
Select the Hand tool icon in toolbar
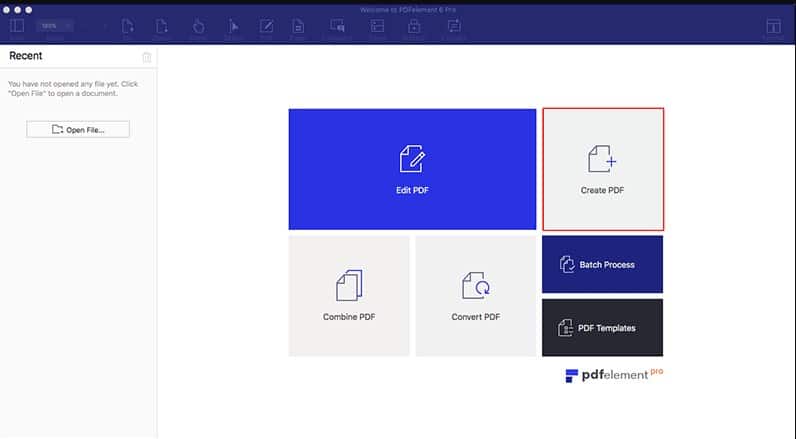[198, 26]
